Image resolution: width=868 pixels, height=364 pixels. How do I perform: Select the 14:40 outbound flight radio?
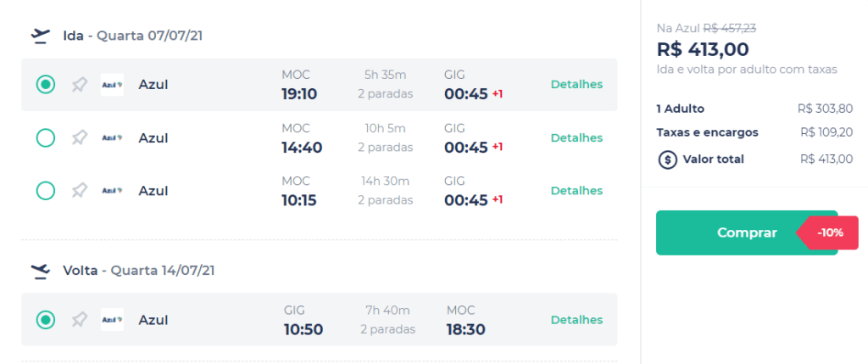[x=46, y=137]
